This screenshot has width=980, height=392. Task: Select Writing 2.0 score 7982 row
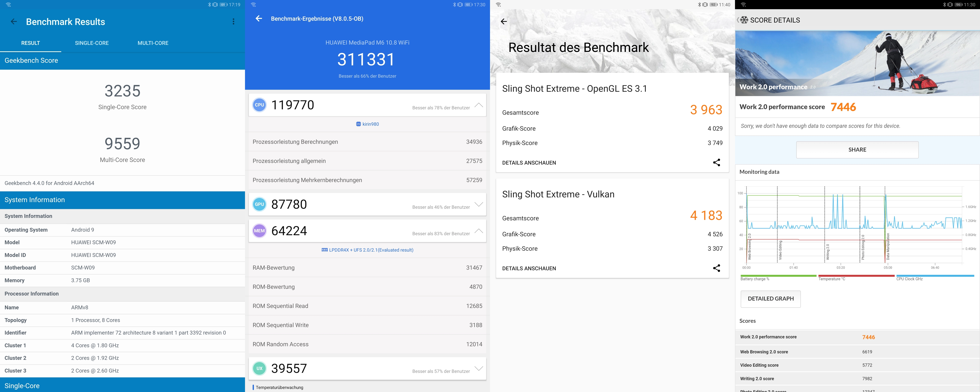tap(858, 379)
